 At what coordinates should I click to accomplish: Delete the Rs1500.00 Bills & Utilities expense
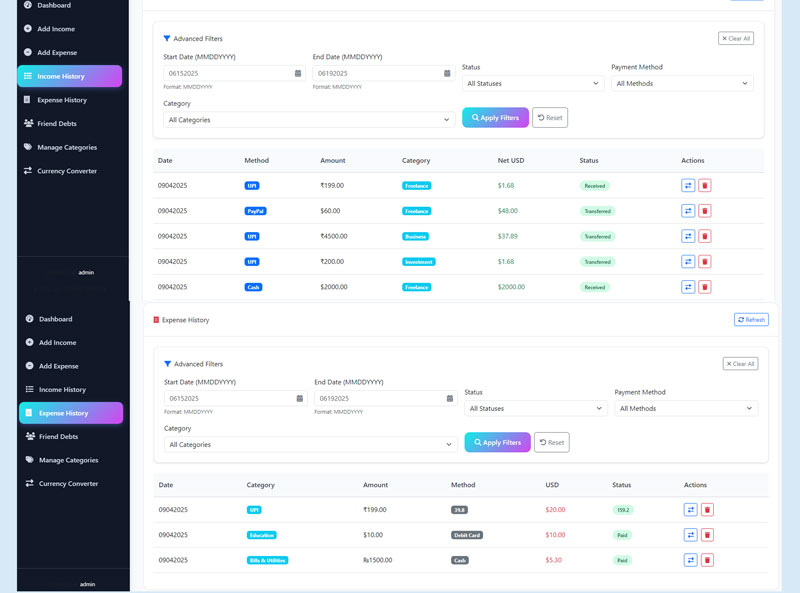707,560
